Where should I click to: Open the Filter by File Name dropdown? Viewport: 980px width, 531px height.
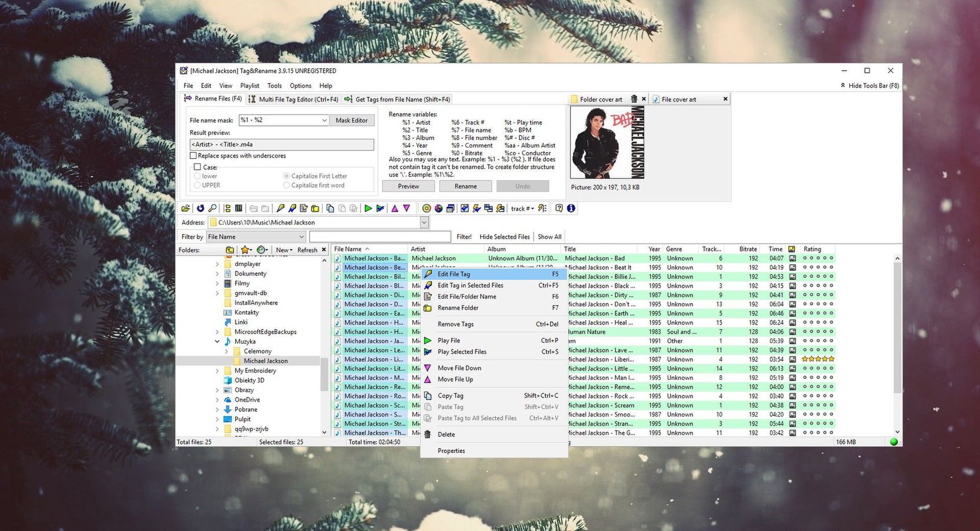(x=301, y=237)
